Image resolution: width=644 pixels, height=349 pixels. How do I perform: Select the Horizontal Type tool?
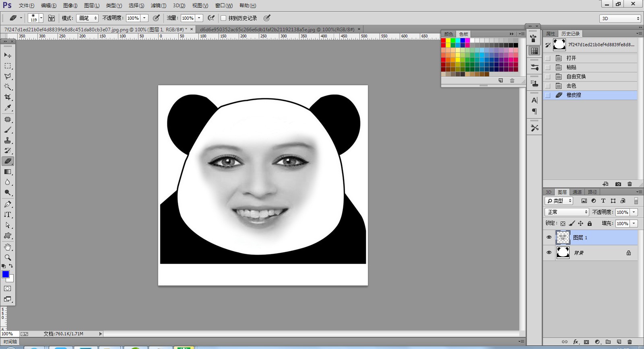8,215
